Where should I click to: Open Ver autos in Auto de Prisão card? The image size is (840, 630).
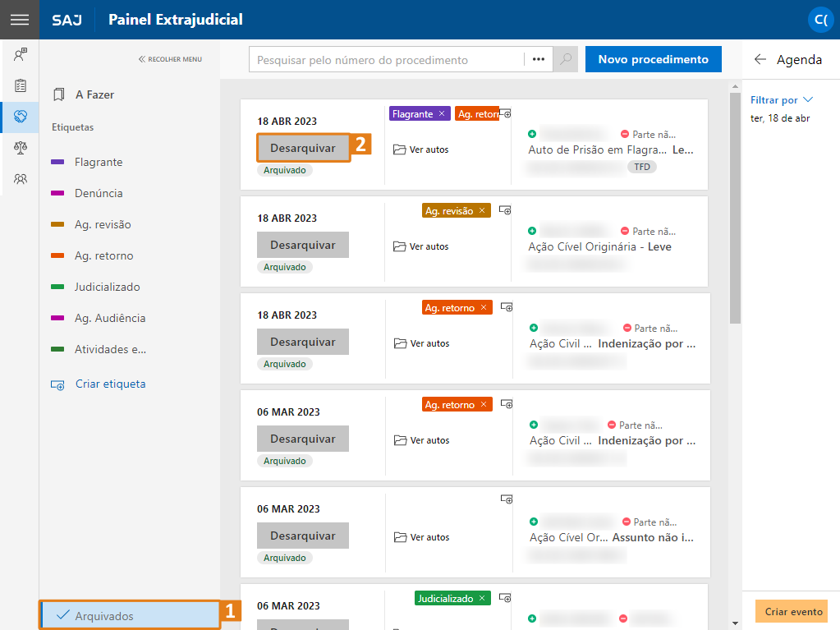pos(421,149)
